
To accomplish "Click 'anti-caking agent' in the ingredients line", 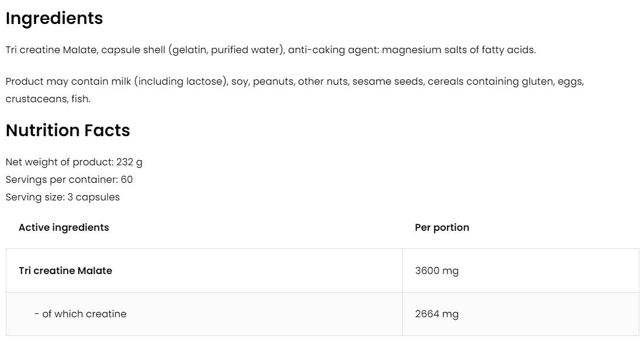I will tap(333, 50).
